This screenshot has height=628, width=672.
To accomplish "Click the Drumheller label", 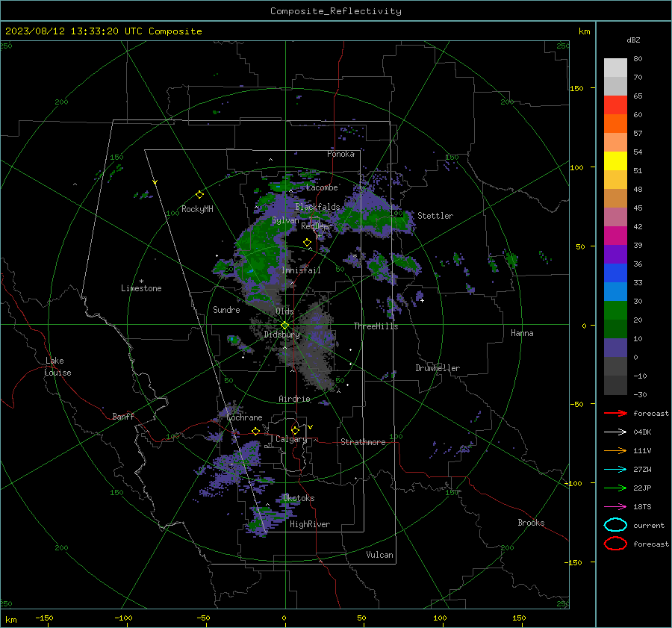I will point(438,368).
